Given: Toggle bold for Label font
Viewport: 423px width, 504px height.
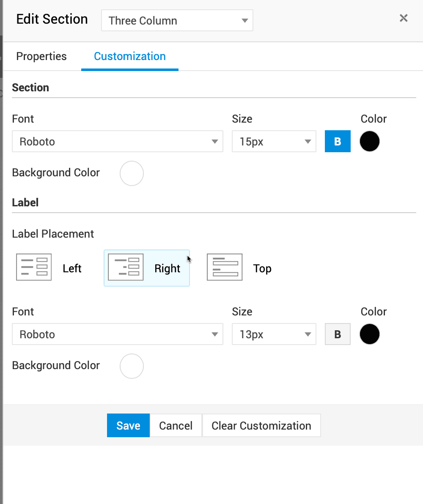Looking at the screenshot, I should pos(338,334).
